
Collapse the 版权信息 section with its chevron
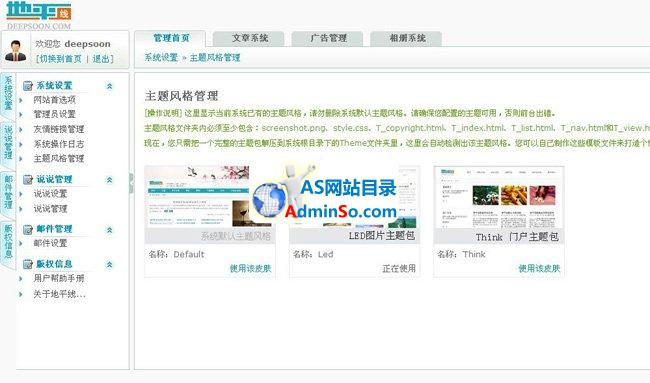[109, 264]
